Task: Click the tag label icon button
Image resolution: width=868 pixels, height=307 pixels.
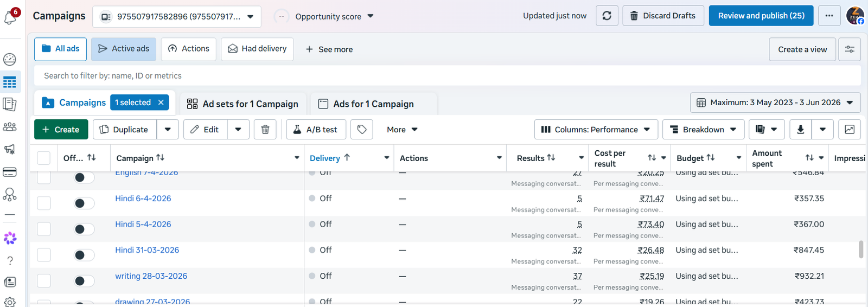Action: click(x=362, y=130)
